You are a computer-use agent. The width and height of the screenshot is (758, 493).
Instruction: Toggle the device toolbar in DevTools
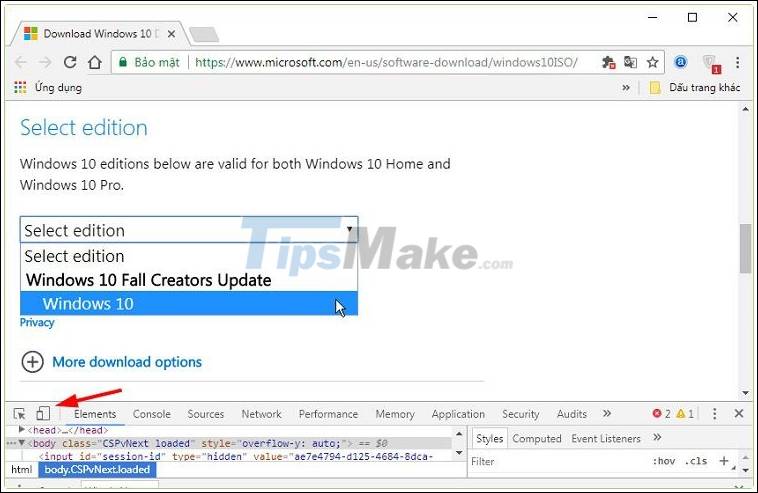click(x=43, y=413)
